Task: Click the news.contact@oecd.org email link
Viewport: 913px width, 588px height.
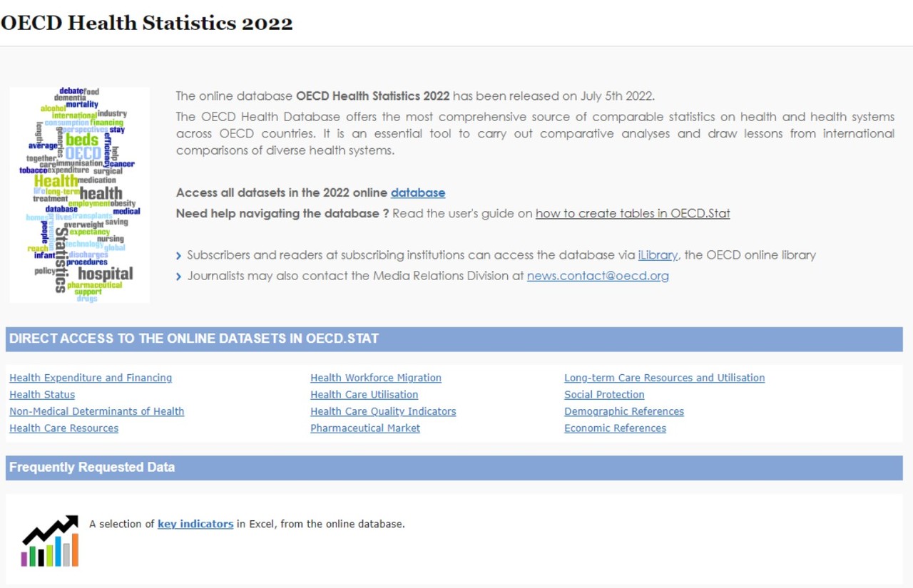Action: [x=598, y=276]
